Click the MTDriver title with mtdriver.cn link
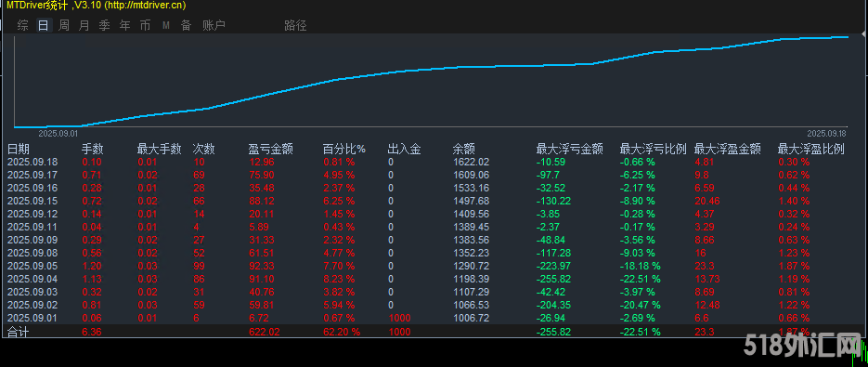The width and height of the screenshot is (868, 367). pos(97,6)
